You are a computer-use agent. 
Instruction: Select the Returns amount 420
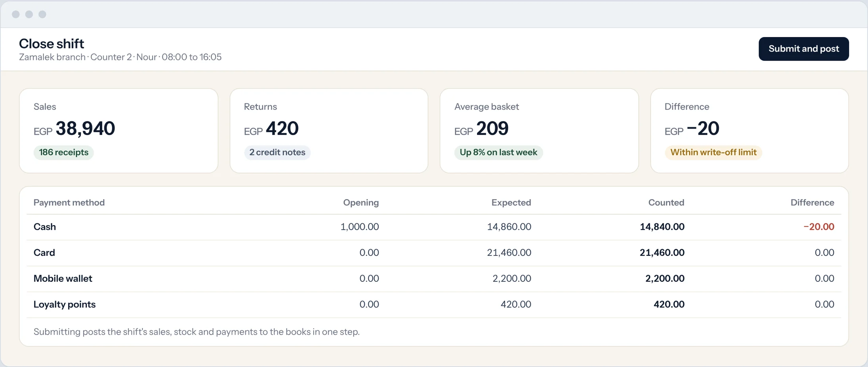282,129
